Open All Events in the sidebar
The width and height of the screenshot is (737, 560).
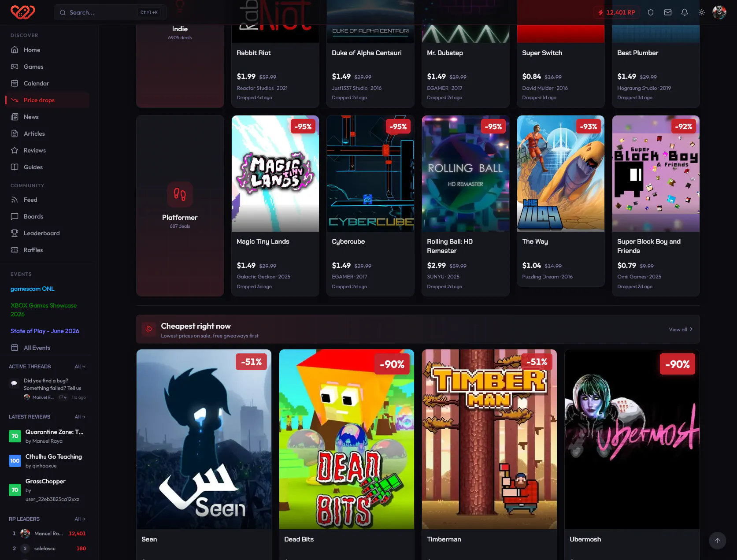pyautogui.click(x=48, y=348)
